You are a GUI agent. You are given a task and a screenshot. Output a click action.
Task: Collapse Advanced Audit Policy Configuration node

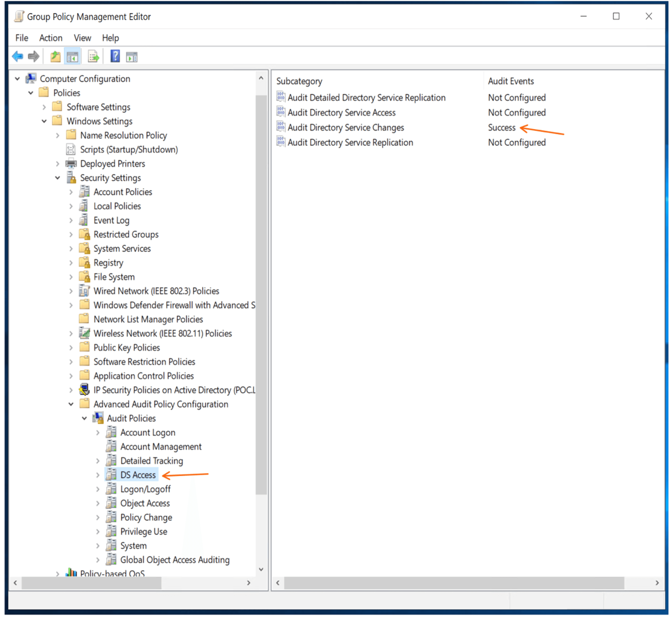[x=71, y=404]
